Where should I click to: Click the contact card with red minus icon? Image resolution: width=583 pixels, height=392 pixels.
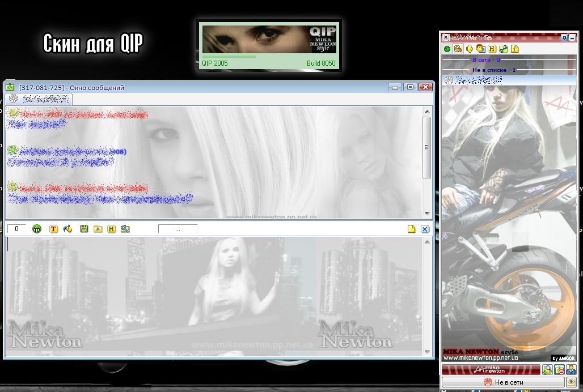click(x=559, y=370)
